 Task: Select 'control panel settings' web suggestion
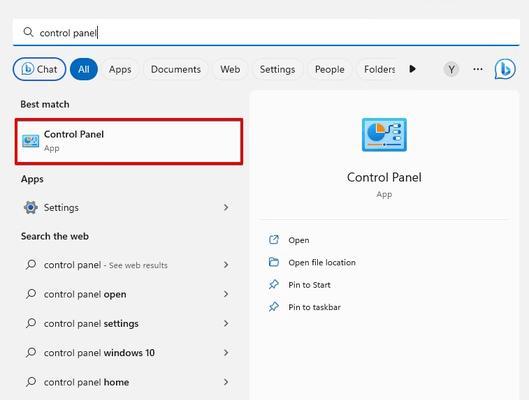(x=128, y=323)
